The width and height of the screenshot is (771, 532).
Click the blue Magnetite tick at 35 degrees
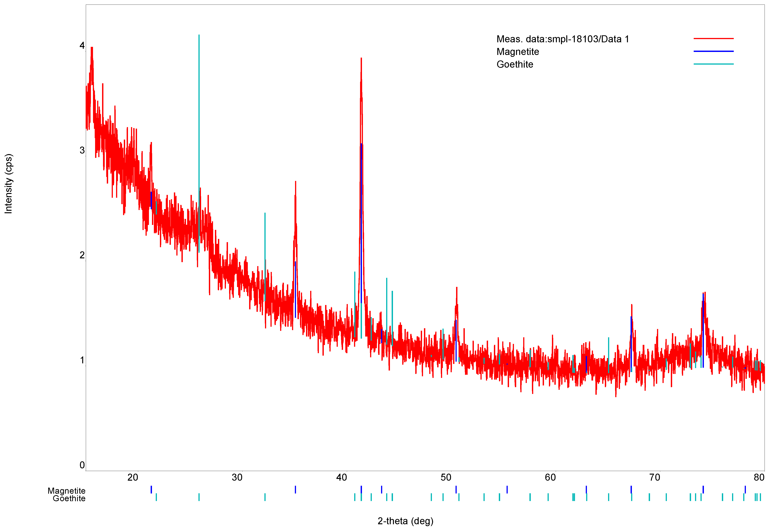(295, 489)
